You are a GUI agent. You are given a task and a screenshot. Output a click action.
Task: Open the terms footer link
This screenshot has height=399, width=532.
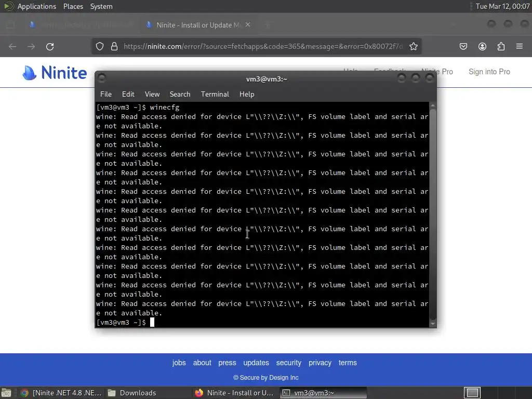coord(348,363)
